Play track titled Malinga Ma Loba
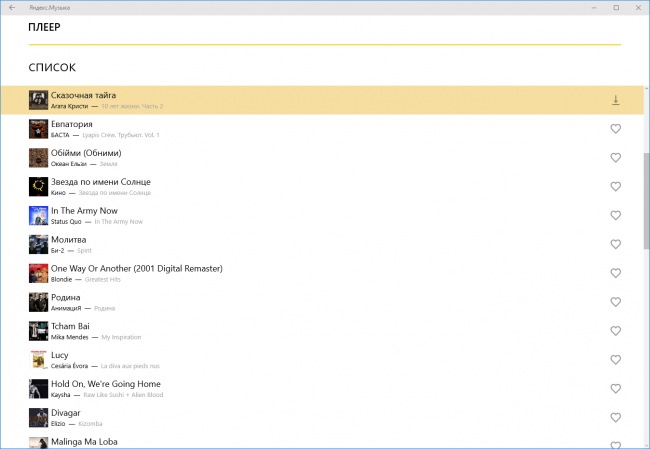The height and width of the screenshot is (449, 650). pyautogui.click(x=84, y=442)
